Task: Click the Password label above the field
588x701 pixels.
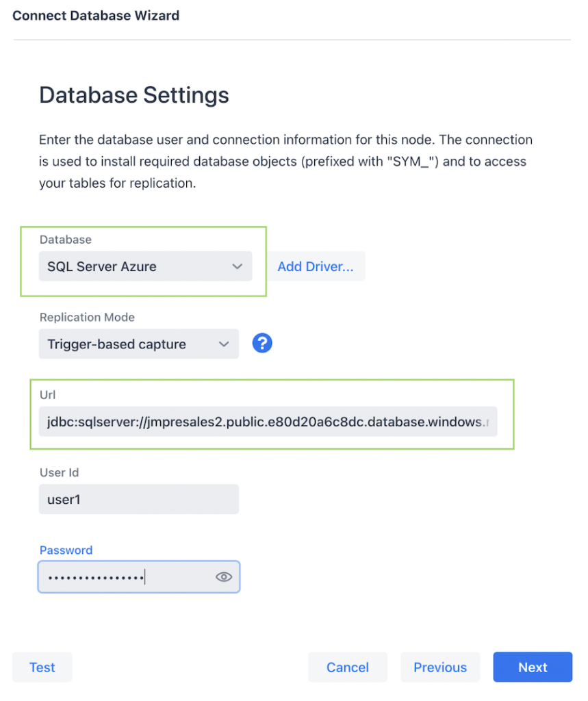Action: coord(66,550)
